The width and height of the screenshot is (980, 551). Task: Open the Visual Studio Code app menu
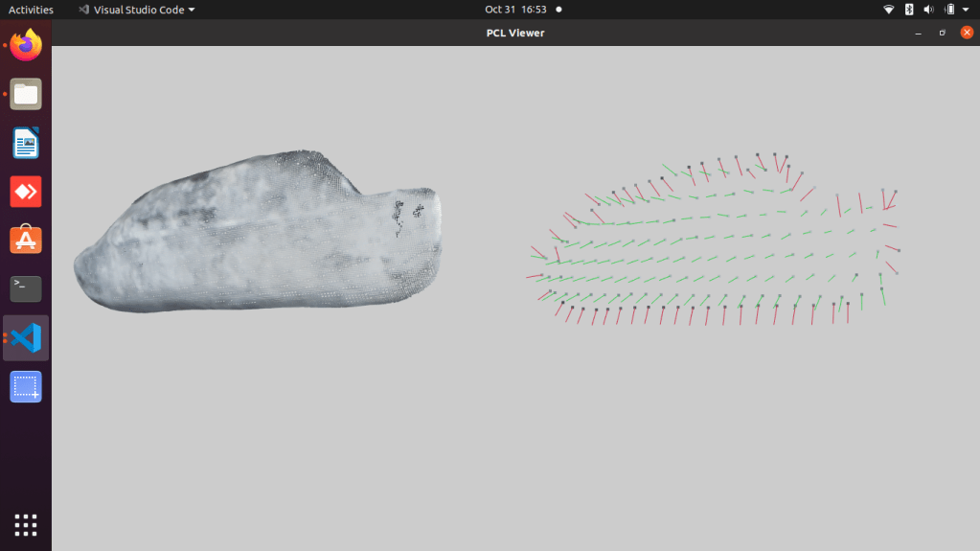(136, 10)
